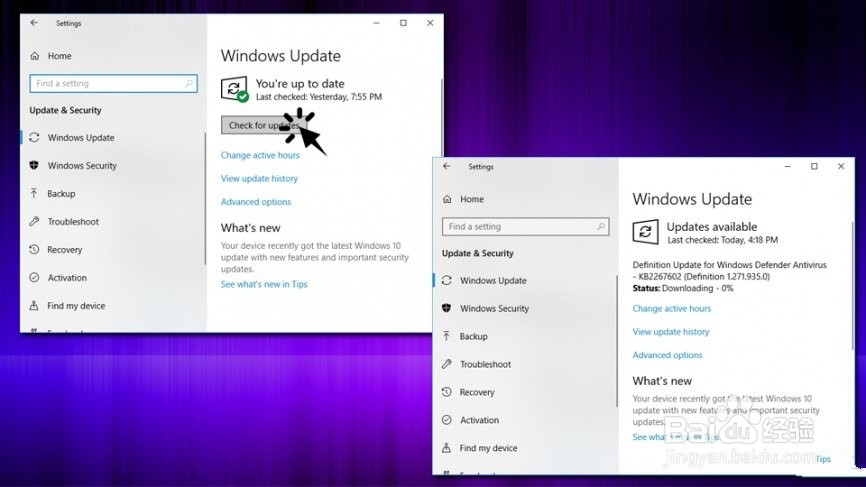This screenshot has width=866, height=487.
Task: Click the 'You're up to date' status icon
Action: (234, 89)
